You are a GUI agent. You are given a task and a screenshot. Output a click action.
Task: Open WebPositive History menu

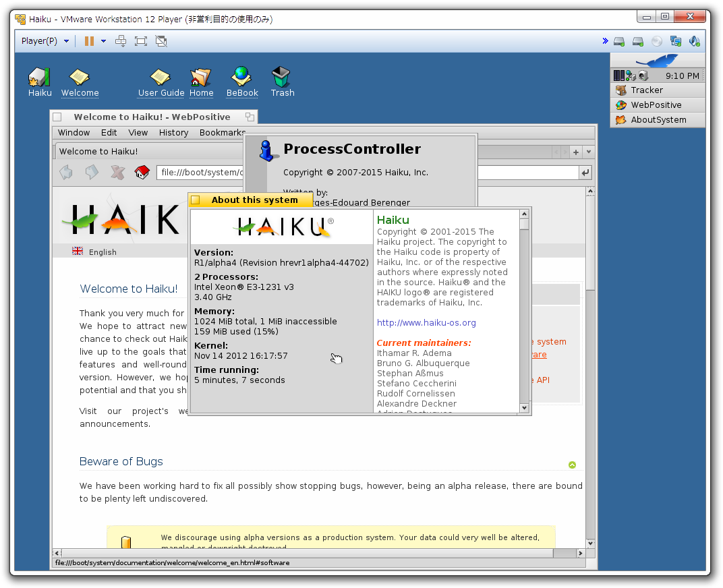[173, 133]
